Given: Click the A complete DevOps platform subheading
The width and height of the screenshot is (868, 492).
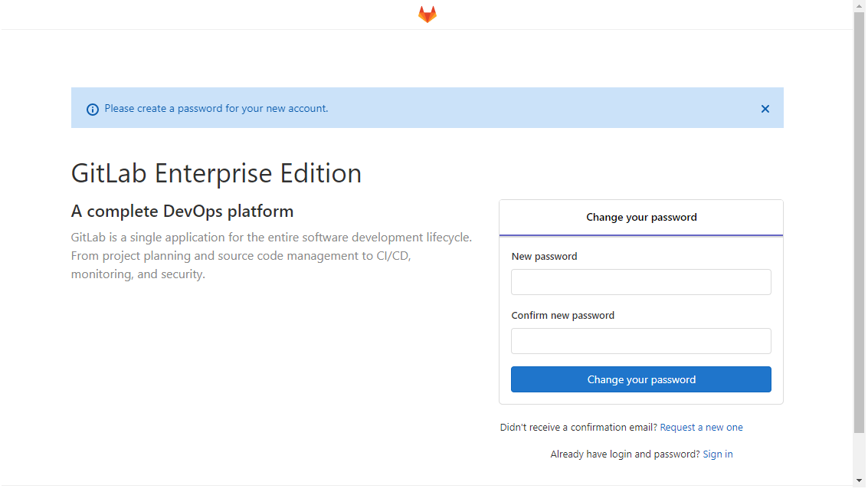Looking at the screenshot, I should coord(182,211).
